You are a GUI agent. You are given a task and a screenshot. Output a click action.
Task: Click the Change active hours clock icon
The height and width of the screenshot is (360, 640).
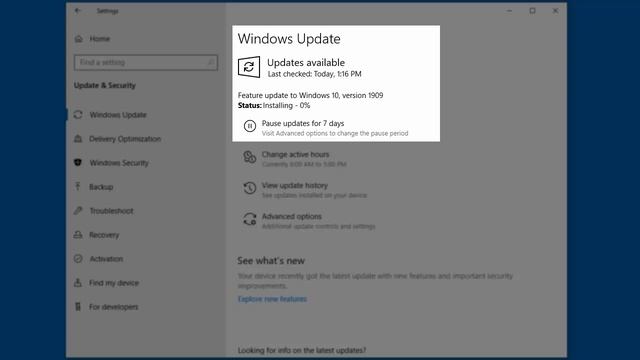(x=250, y=157)
